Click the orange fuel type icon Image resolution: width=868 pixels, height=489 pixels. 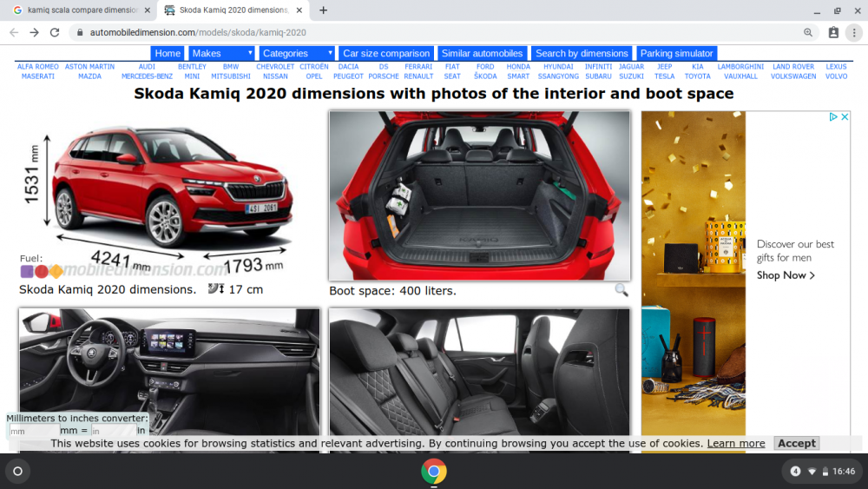(x=56, y=271)
